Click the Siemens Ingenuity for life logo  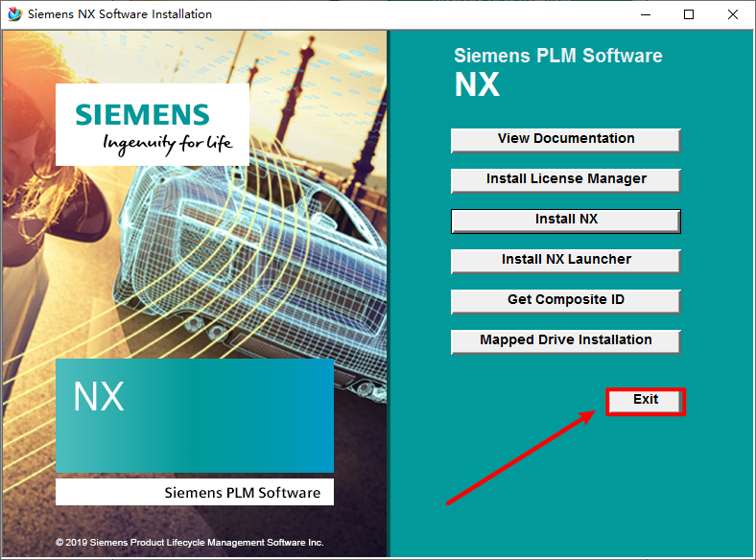pyautogui.click(x=153, y=126)
